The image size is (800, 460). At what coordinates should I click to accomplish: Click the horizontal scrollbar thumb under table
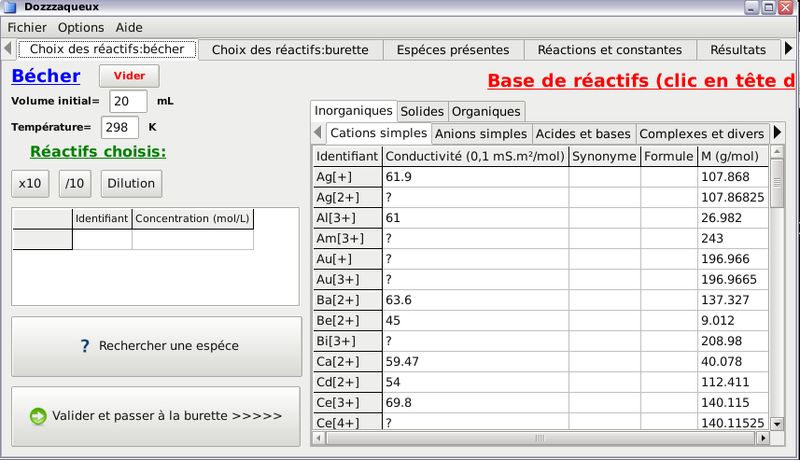point(540,438)
